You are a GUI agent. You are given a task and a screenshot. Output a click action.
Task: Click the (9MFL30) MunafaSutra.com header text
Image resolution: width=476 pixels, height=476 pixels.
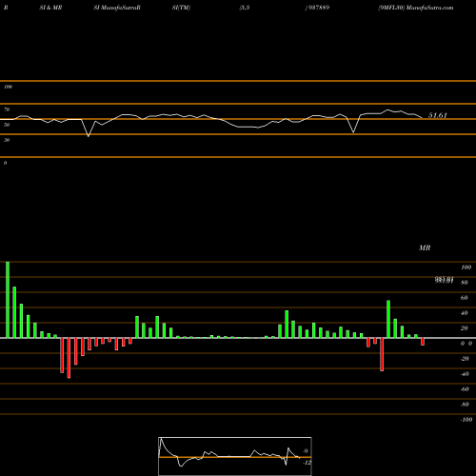(416, 8)
